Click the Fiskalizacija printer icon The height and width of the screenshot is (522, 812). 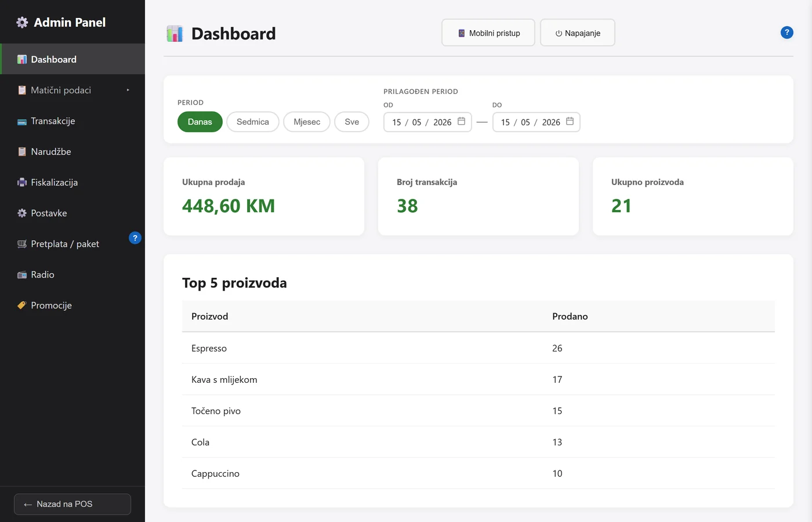tap(22, 182)
